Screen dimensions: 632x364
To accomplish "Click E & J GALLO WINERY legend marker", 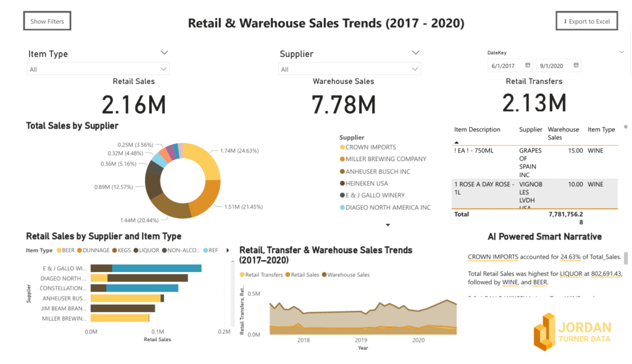I will pos(342,195).
